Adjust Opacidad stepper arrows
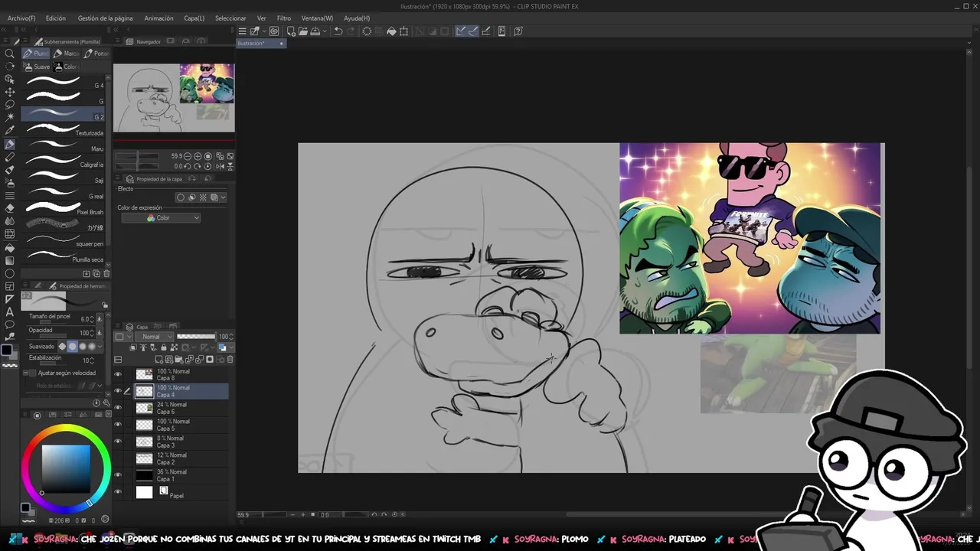 93,333
